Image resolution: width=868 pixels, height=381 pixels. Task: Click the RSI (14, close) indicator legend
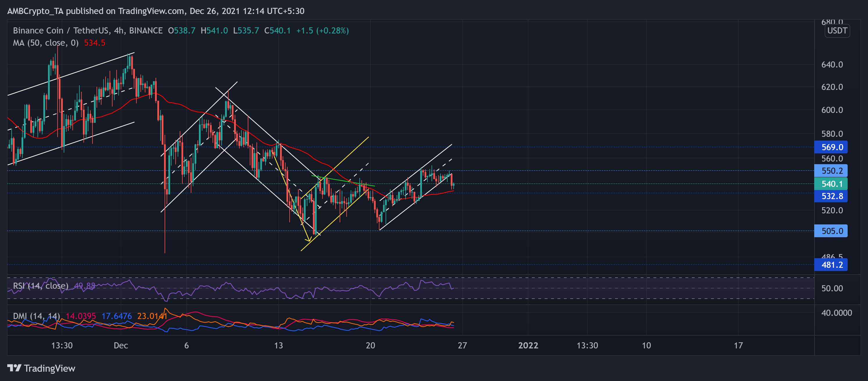tap(40, 286)
